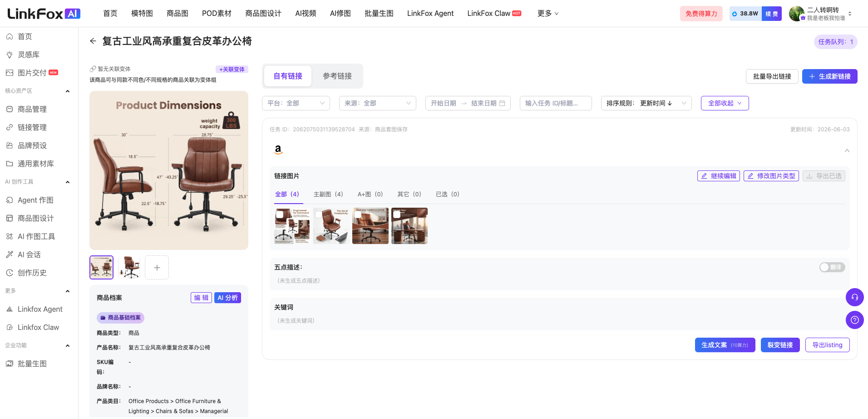
Task: Open Linkfox Claw in the sidebar
Action: [x=39, y=327]
